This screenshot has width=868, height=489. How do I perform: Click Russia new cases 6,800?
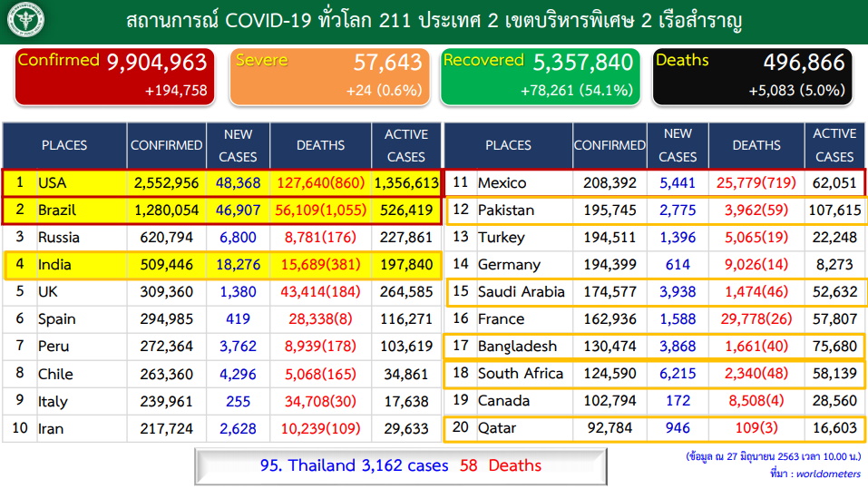click(238, 237)
